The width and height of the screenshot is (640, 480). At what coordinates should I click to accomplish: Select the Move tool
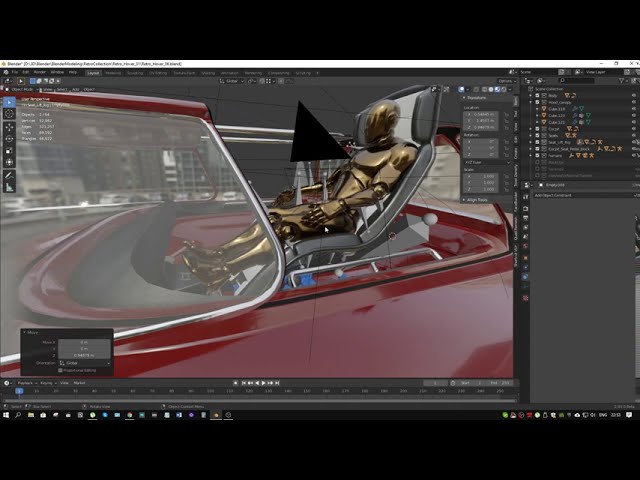click(9, 127)
